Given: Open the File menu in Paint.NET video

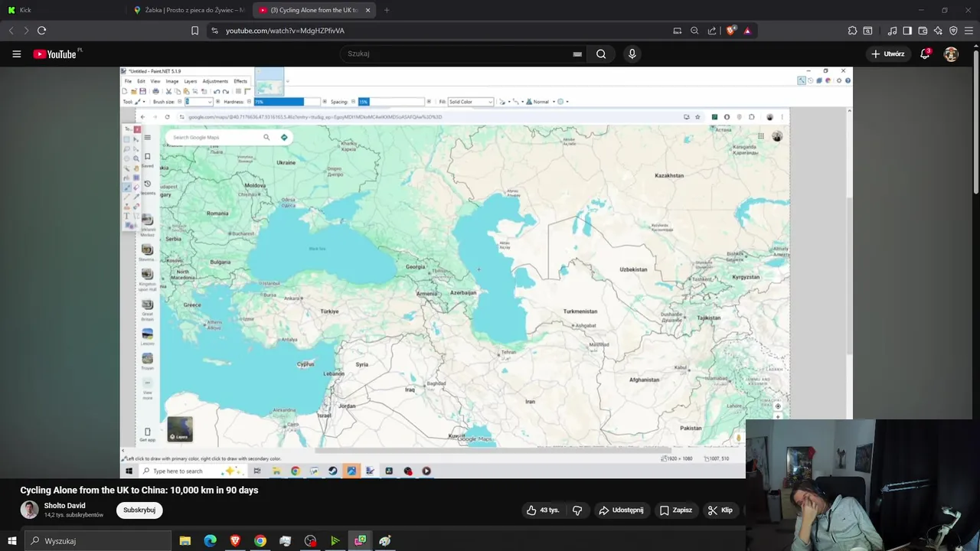Looking at the screenshot, I should tap(128, 81).
